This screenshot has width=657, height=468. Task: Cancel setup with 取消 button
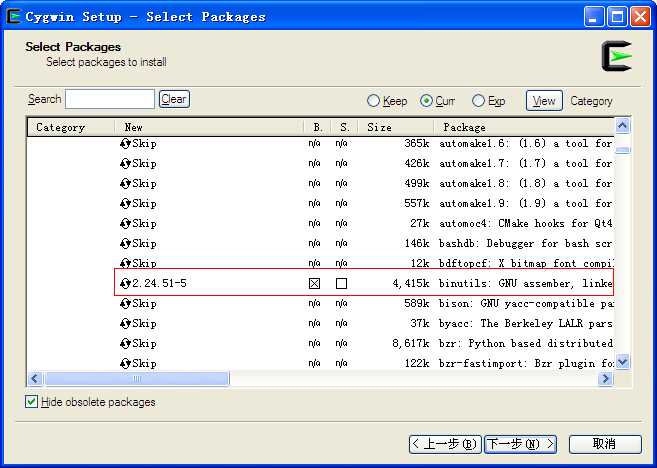coord(605,444)
